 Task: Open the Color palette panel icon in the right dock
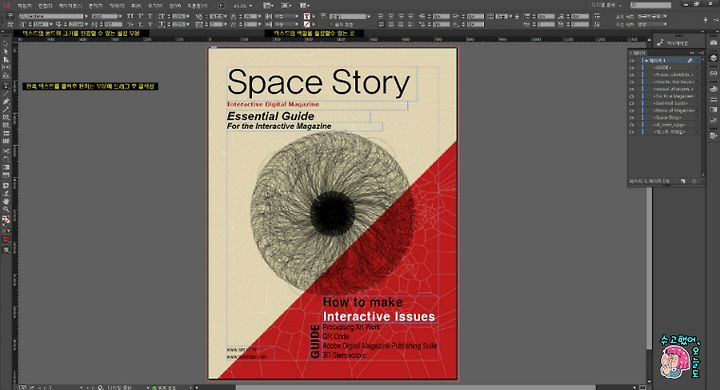(x=713, y=89)
